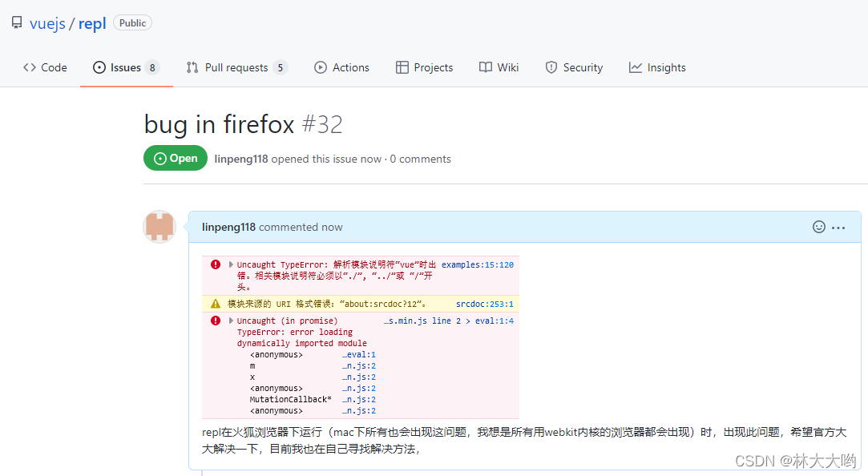868x476 pixels.
Task: Click the examples:15:120 source link
Action: point(477,264)
